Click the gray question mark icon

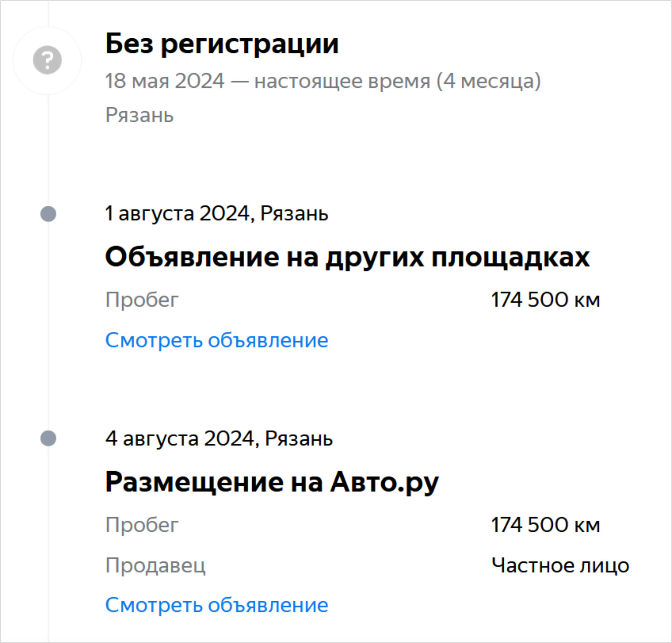pyautogui.click(x=47, y=60)
